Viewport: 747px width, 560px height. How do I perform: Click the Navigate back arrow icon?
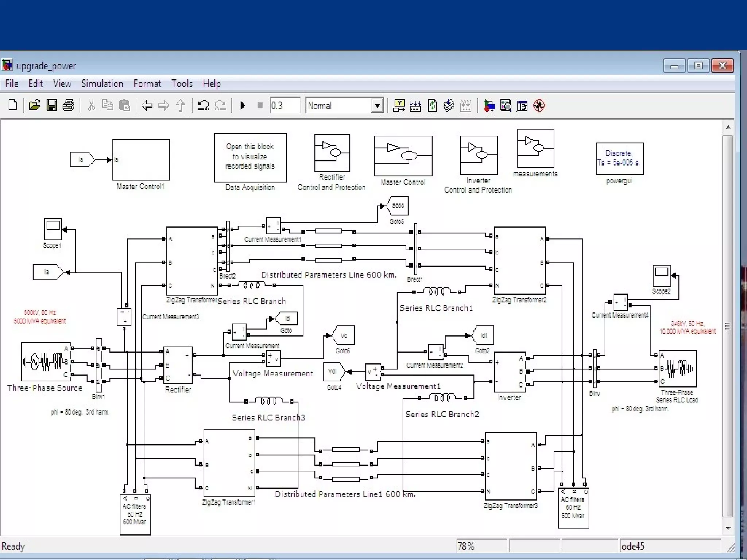pos(147,106)
